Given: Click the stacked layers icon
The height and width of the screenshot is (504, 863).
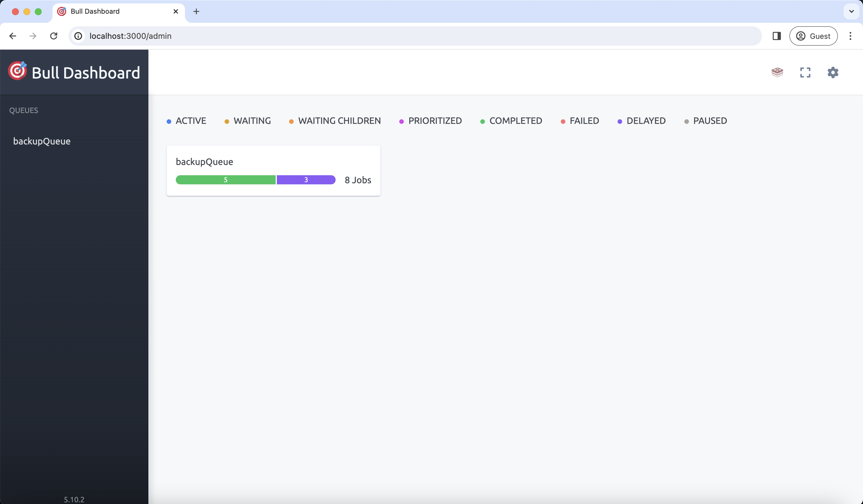Looking at the screenshot, I should [x=777, y=72].
